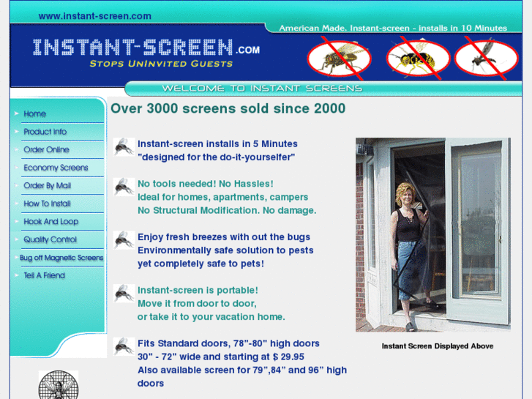This screenshot has height=399, width=532.
Task: Click '30" - 72" wide and starting at $ 29.95' line
Action: [221, 357]
